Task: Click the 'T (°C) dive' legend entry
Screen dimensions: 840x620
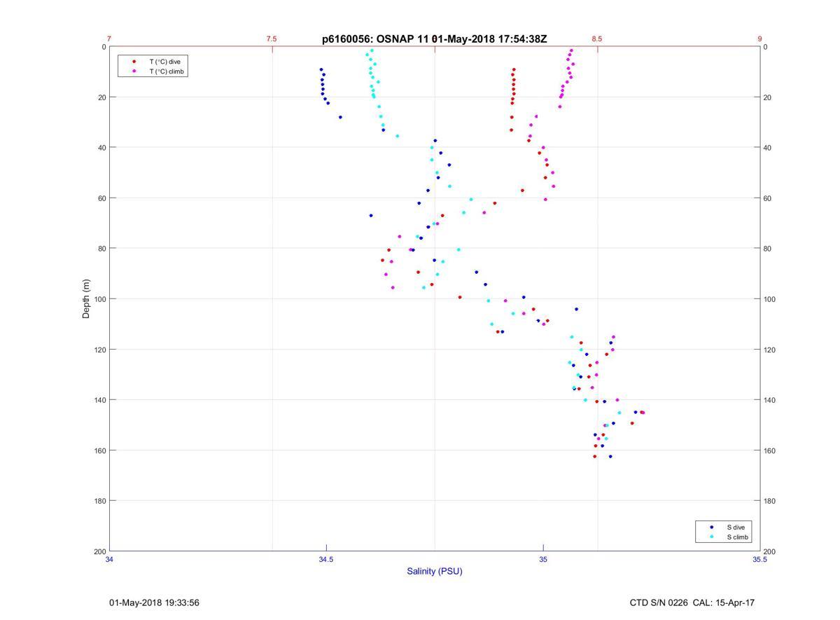Action: coord(164,62)
